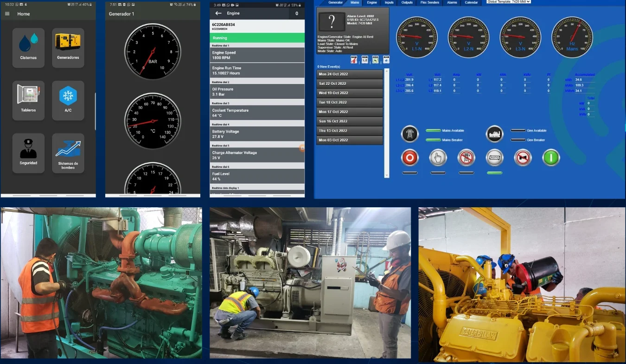626x364 pixels.
Task: Switch to the Engine tab
Action: point(372,2)
